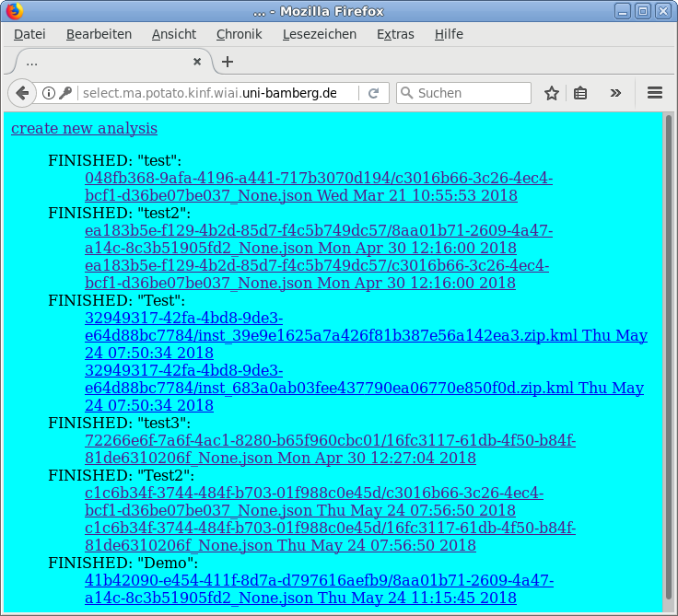Bookmark this page with star icon
The image size is (678, 616).
pyautogui.click(x=552, y=93)
